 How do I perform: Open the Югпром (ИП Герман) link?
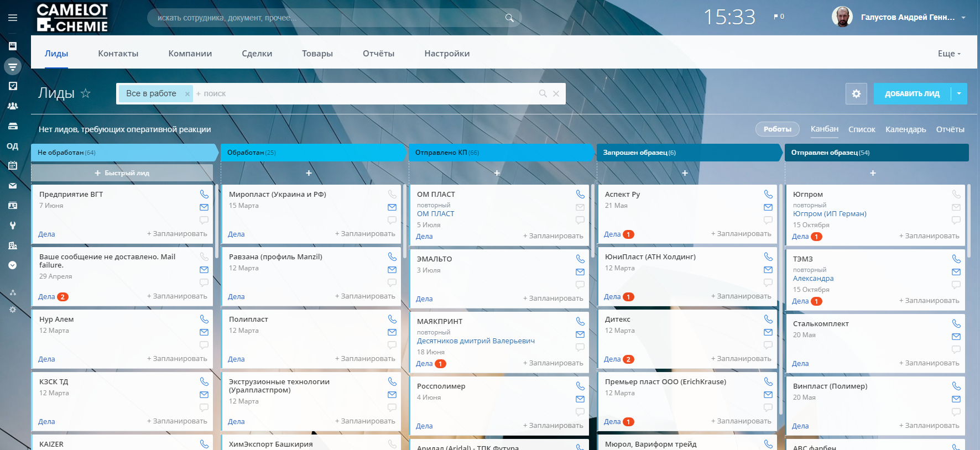[830, 214]
